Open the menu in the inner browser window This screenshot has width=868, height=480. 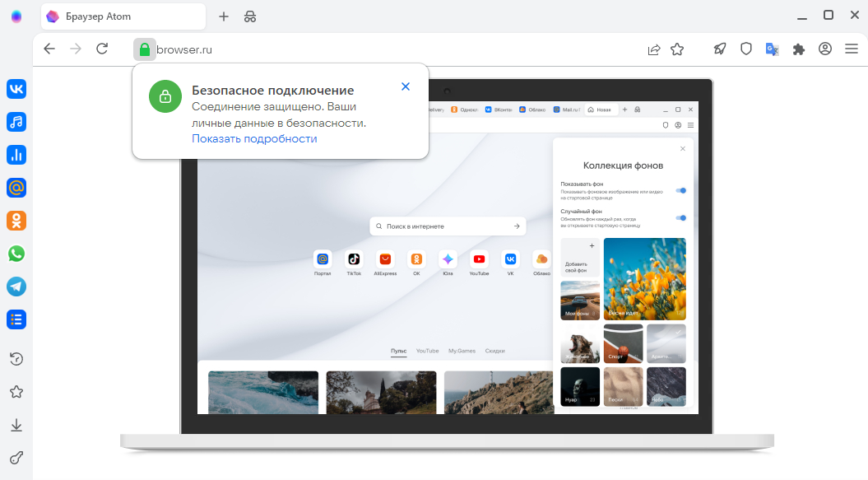tap(691, 124)
